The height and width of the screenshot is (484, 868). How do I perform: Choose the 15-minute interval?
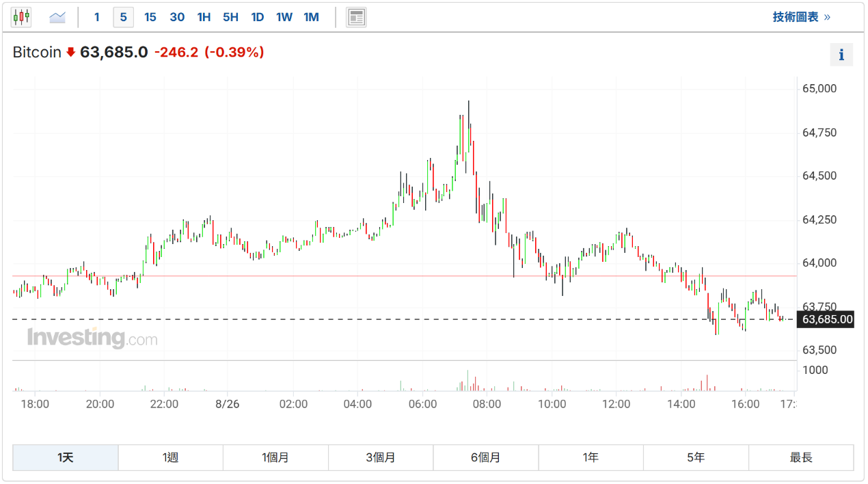tap(150, 17)
